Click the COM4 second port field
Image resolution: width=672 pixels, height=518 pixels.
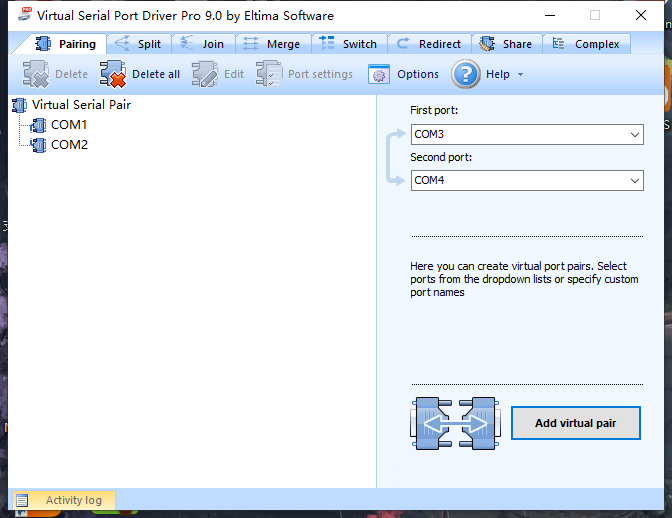(x=527, y=180)
